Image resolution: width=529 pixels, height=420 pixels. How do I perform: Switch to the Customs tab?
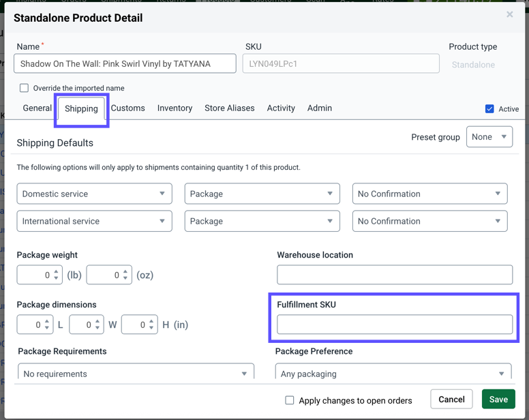[x=127, y=108]
